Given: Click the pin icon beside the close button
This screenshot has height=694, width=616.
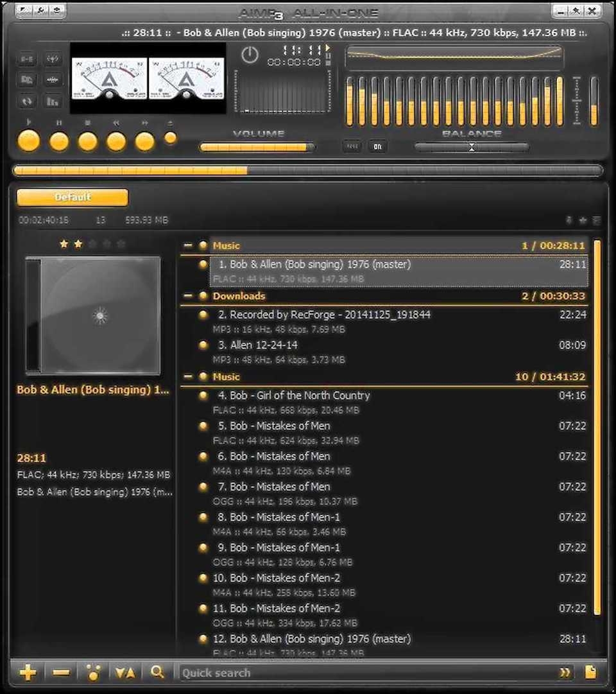Looking at the screenshot, I should (x=576, y=11).
